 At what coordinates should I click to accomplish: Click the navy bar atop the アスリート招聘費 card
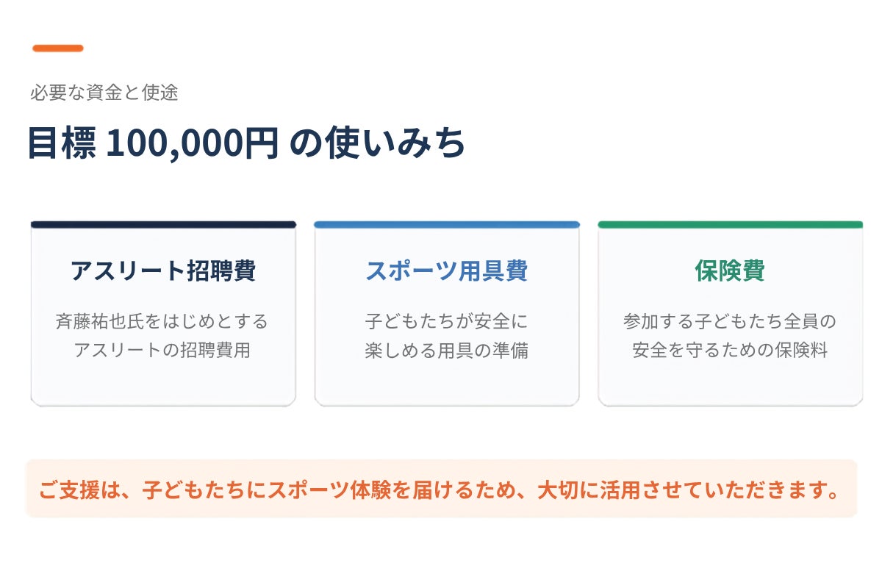[x=163, y=224]
